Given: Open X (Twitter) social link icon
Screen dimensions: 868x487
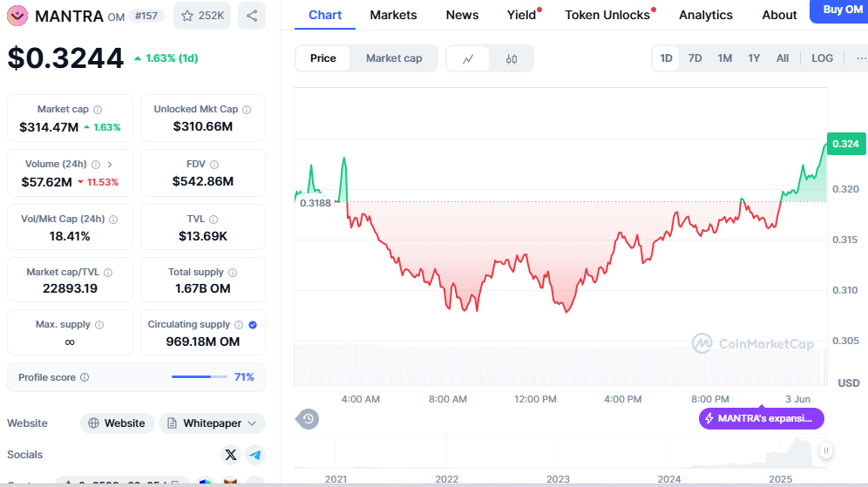Looking at the screenshot, I should click(230, 455).
